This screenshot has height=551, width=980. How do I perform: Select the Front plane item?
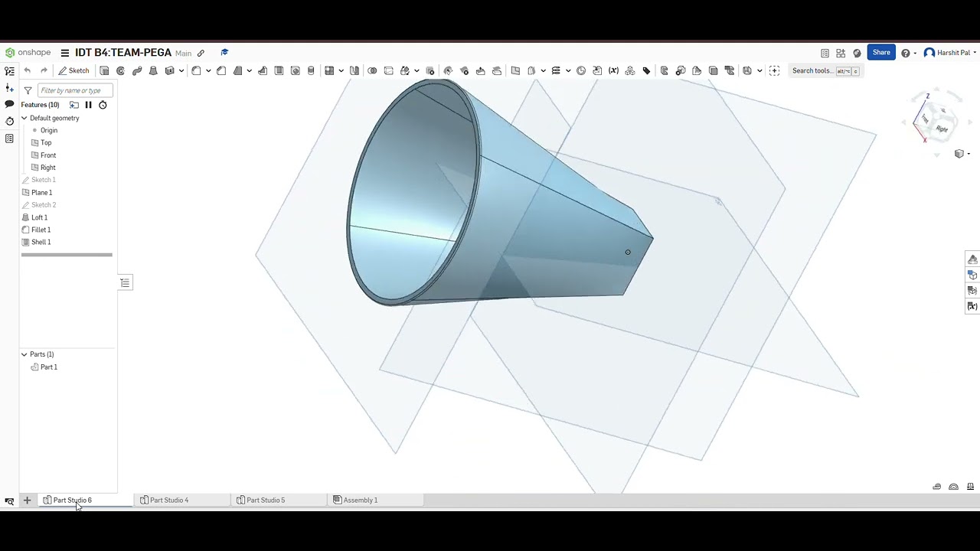coord(48,155)
